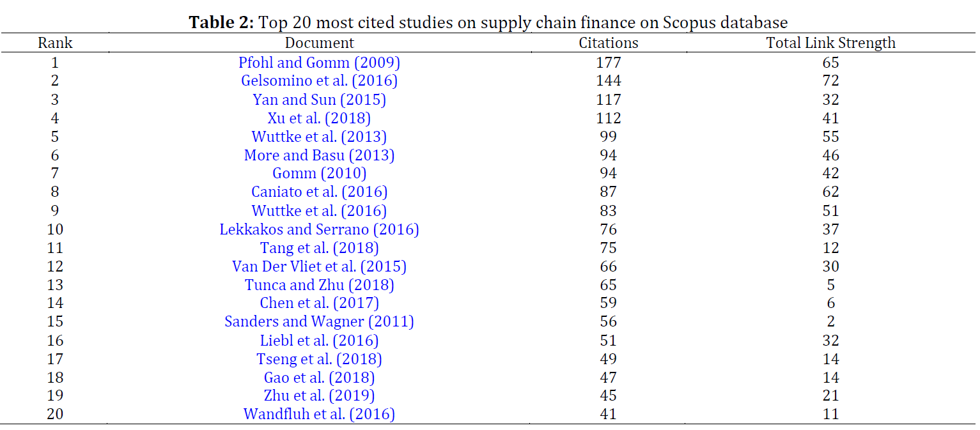Open the Lekkakos and Serrano (2016) citation
The height and width of the screenshot is (430, 980).
coord(319,229)
